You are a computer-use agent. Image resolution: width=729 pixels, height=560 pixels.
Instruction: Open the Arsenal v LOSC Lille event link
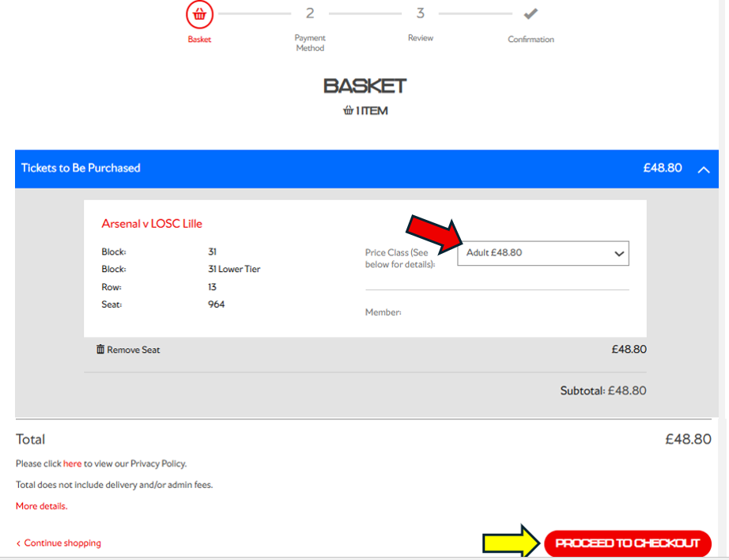152,224
